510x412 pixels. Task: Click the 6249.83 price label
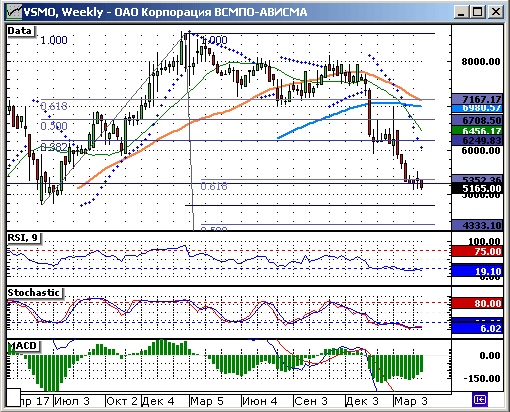[477, 140]
